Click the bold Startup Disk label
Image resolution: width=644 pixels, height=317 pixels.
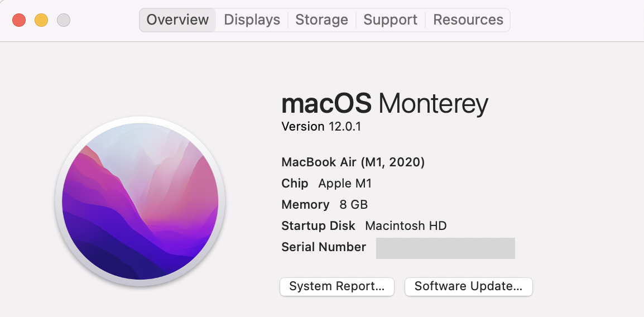pos(318,226)
